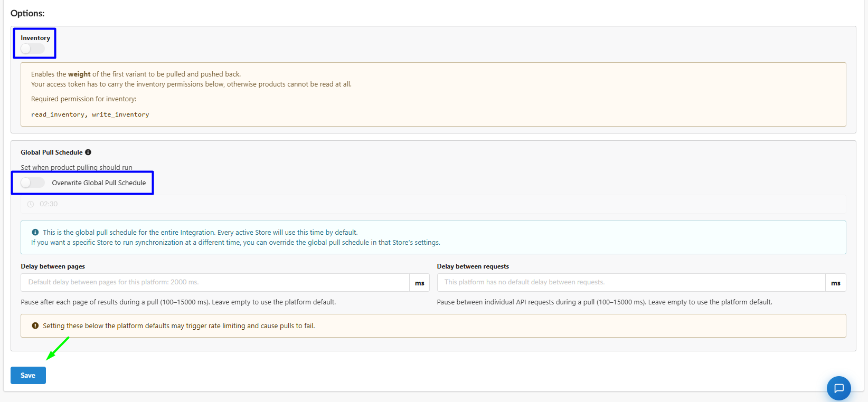Viewport: 868px width, 402px height.
Task: Toggle the Inventory switch
Action: coord(33,49)
